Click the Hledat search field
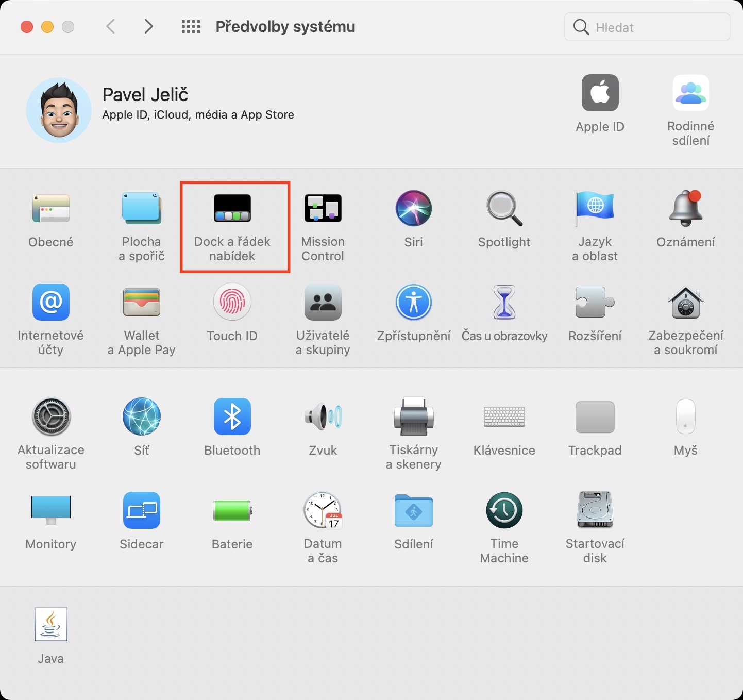This screenshot has width=743, height=700. point(647,27)
